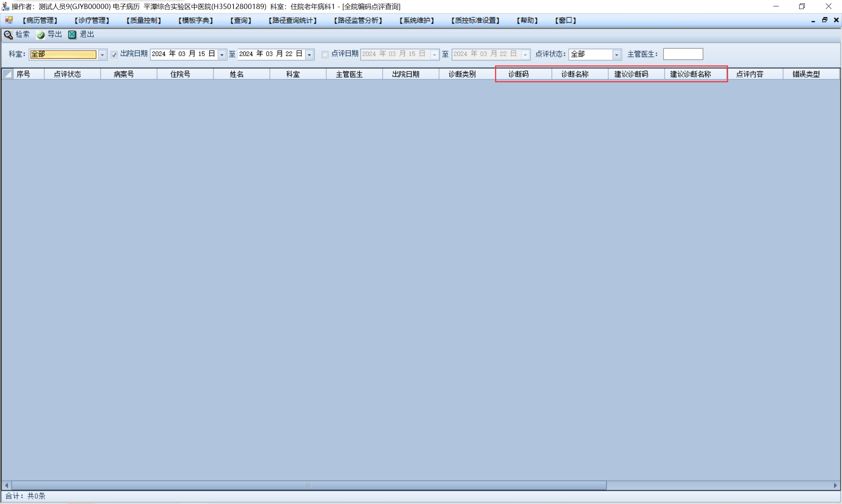Click the 导出 export icon
The width and height of the screenshot is (842, 504).
click(41, 35)
